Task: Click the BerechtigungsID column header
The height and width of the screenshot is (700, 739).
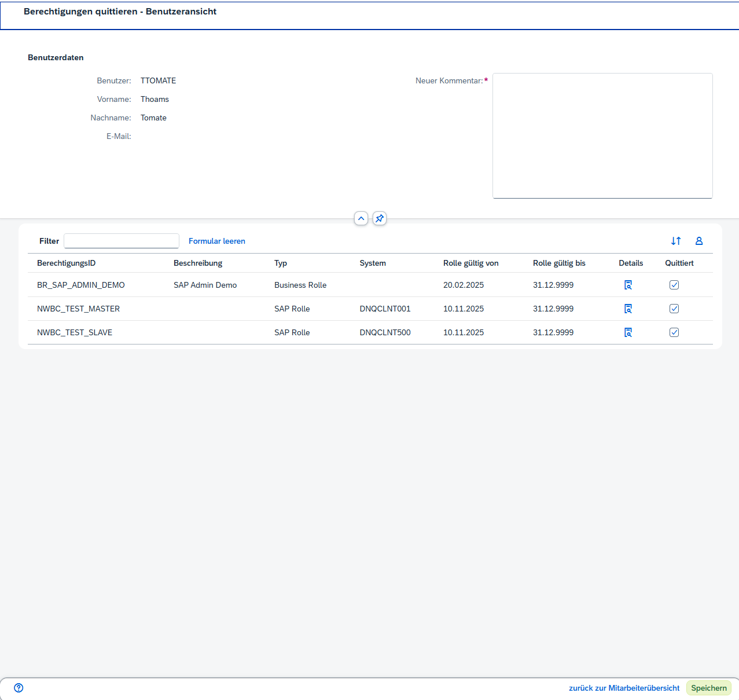Action: 67,263
